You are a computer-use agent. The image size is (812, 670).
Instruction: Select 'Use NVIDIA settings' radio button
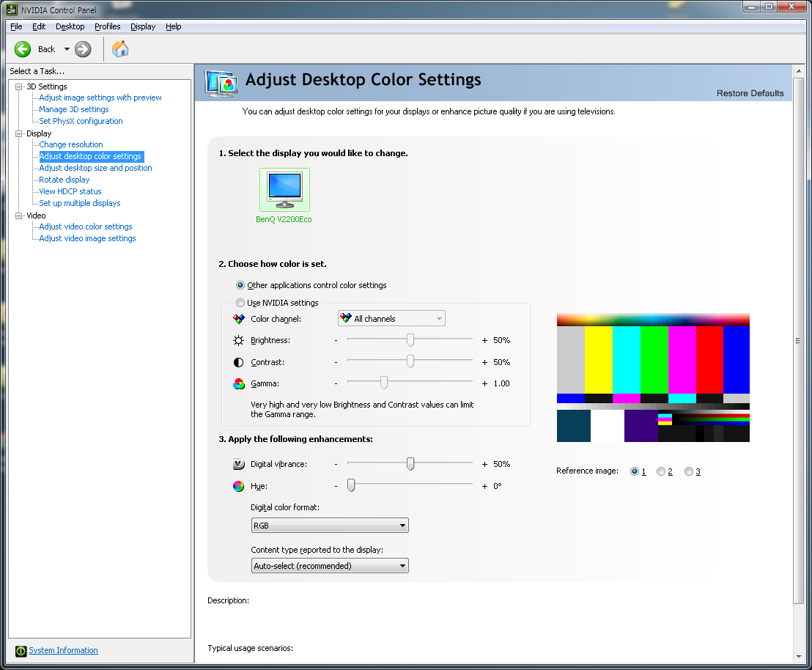pos(240,303)
